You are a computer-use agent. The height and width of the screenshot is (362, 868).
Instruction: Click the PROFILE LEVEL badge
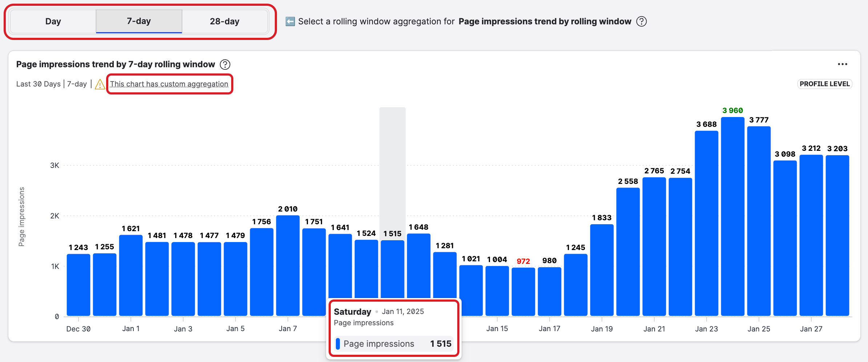pyautogui.click(x=824, y=84)
